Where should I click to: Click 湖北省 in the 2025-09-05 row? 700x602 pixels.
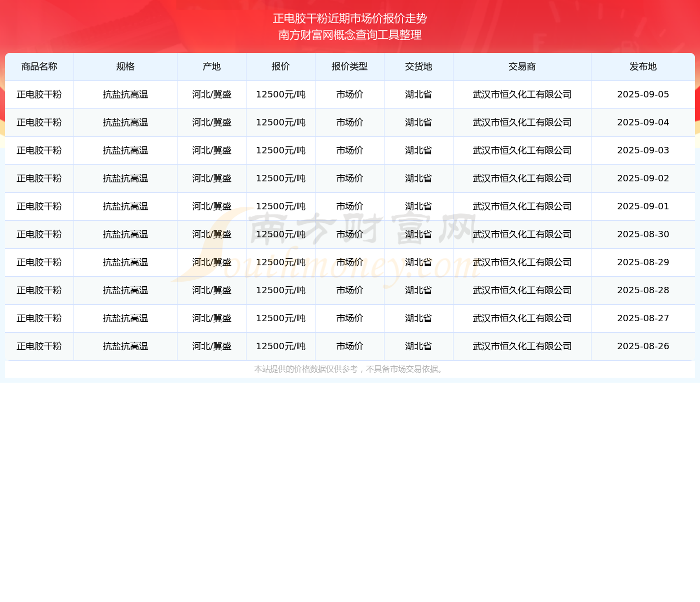click(418, 94)
